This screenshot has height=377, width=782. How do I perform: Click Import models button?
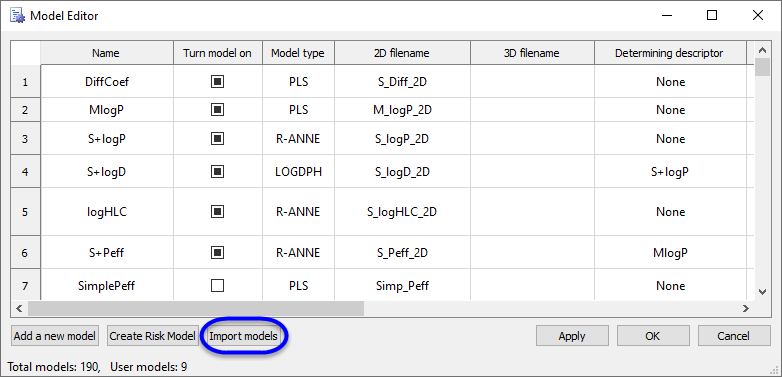tap(243, 336)
